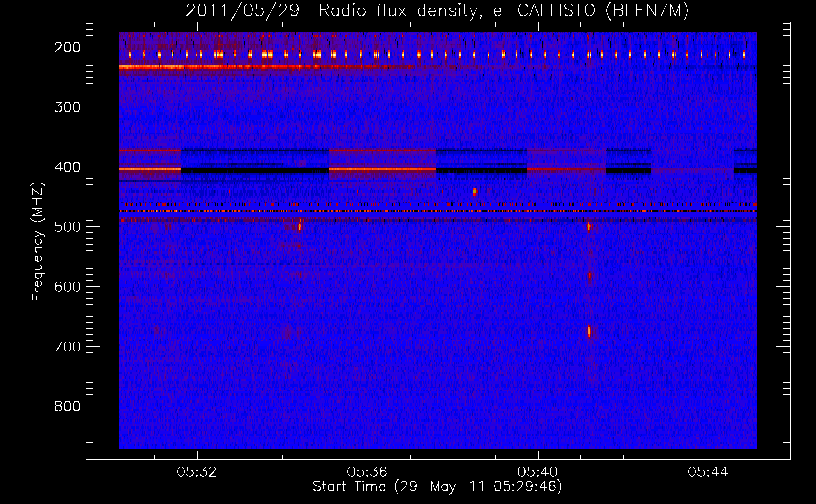
Task: Click the 'Start Time (29-May-11 05:29:46)' label
Action: (x=437, y=487)
